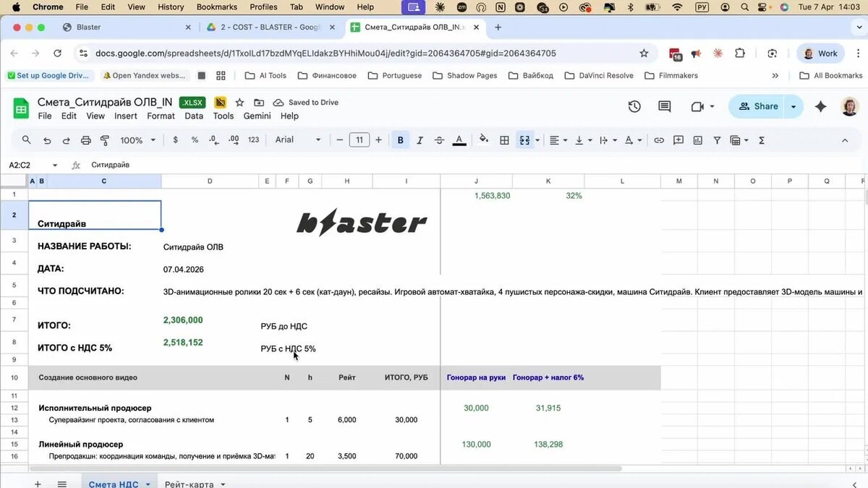Star the document

[x=239, y=103]
